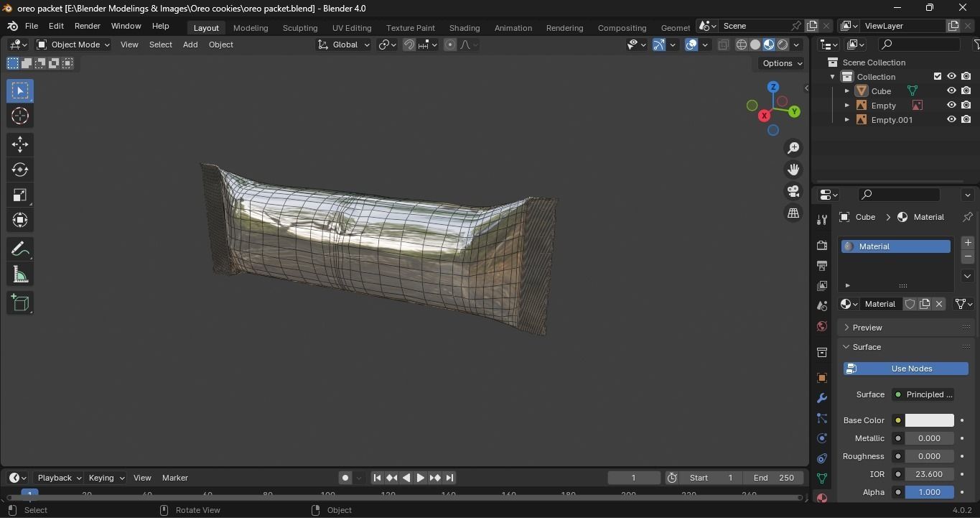Open the Tool properties tab

822,220
